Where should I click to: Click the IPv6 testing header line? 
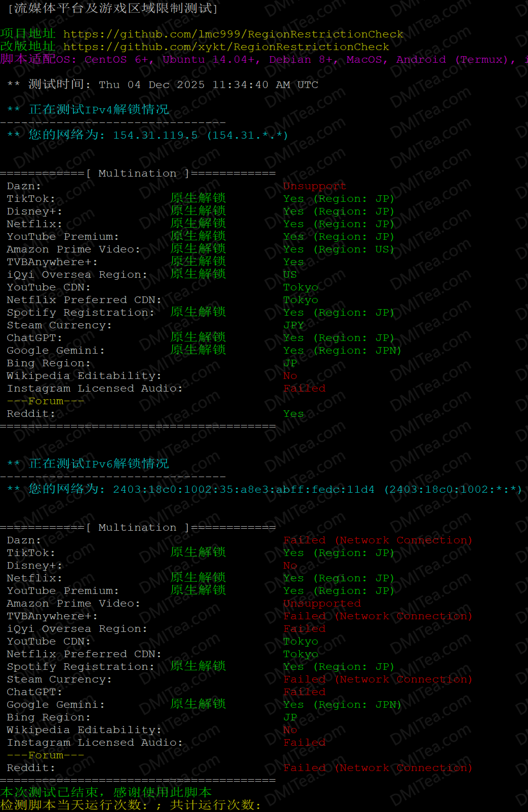[x=99, y=464]
